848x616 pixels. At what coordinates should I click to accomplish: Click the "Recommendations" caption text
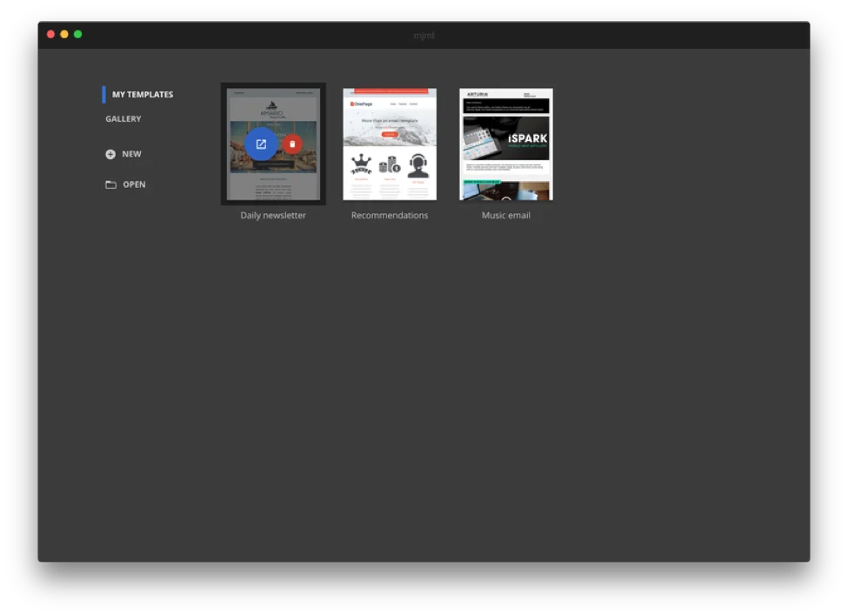(390, 216)
